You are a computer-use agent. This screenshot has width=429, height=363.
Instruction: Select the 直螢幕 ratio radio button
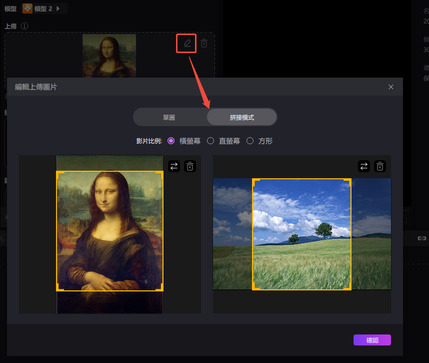210,141
